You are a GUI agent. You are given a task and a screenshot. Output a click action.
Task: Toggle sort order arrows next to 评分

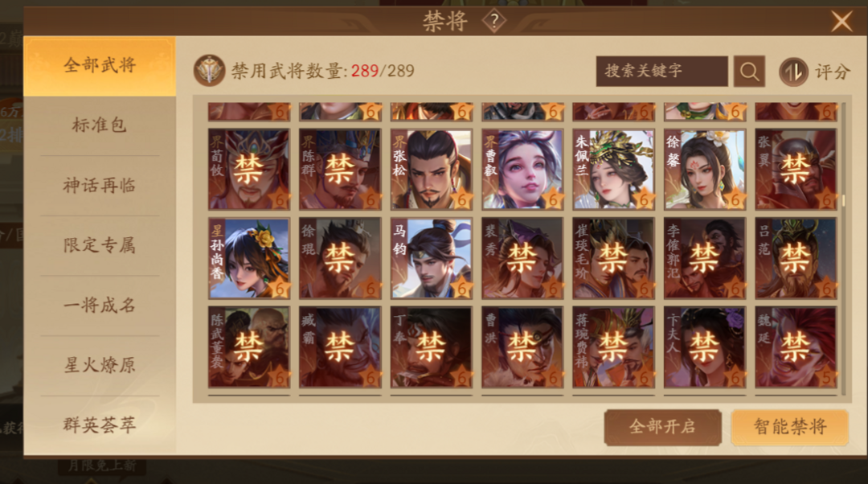pos(793,72)
